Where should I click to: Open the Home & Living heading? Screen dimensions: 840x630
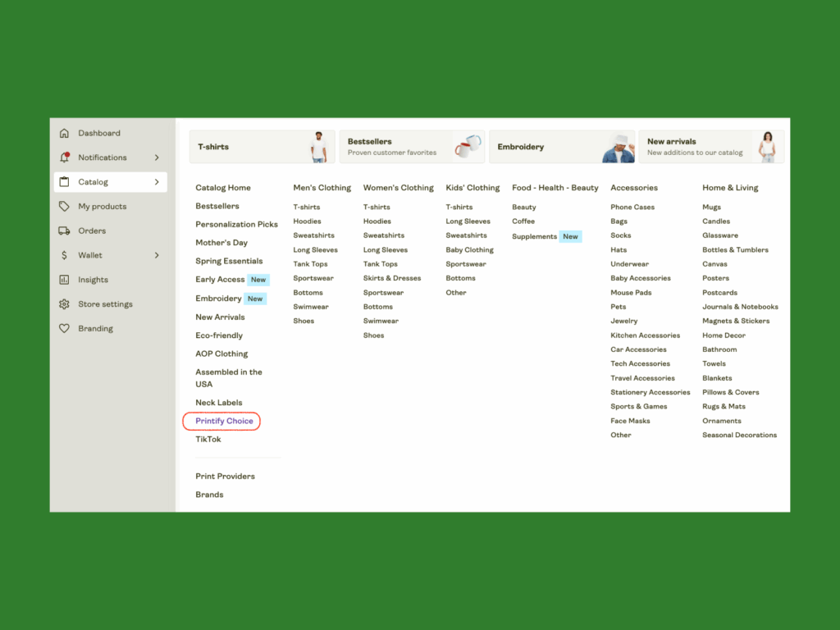coord(729,188)
